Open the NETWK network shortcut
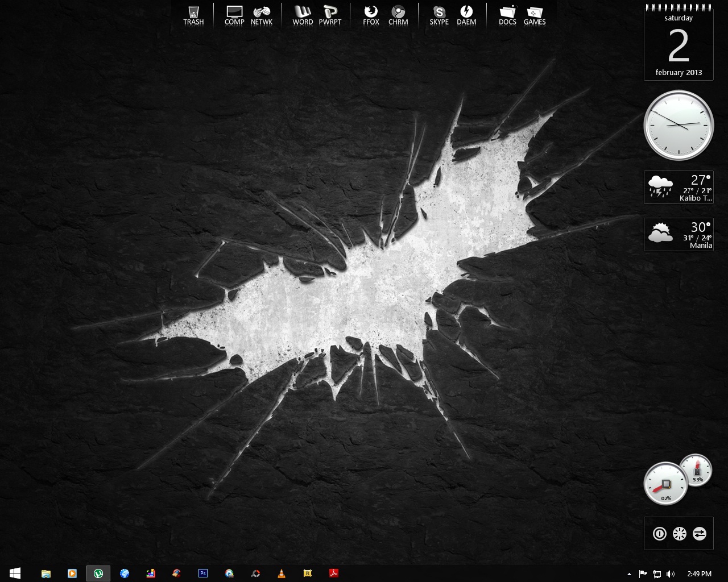 (262, 15)
